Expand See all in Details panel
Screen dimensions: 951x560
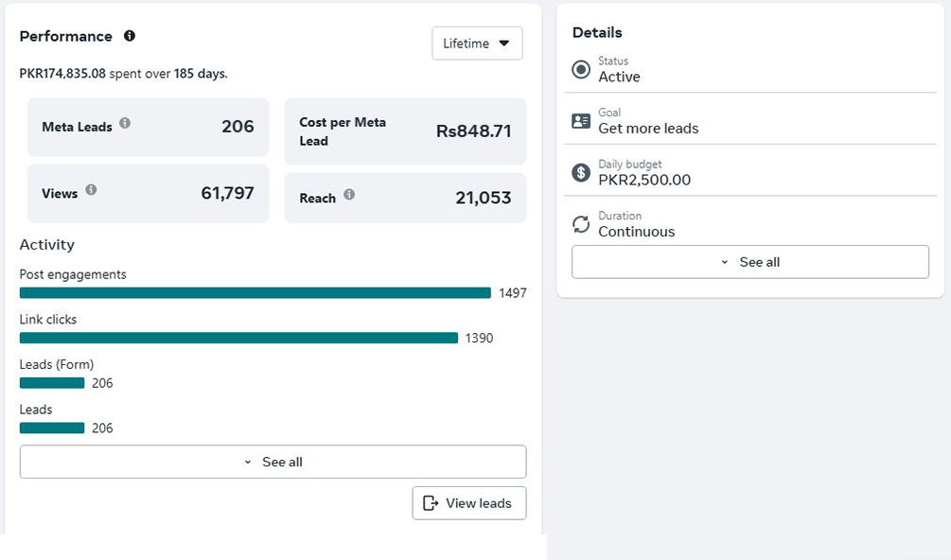[749, 262]
